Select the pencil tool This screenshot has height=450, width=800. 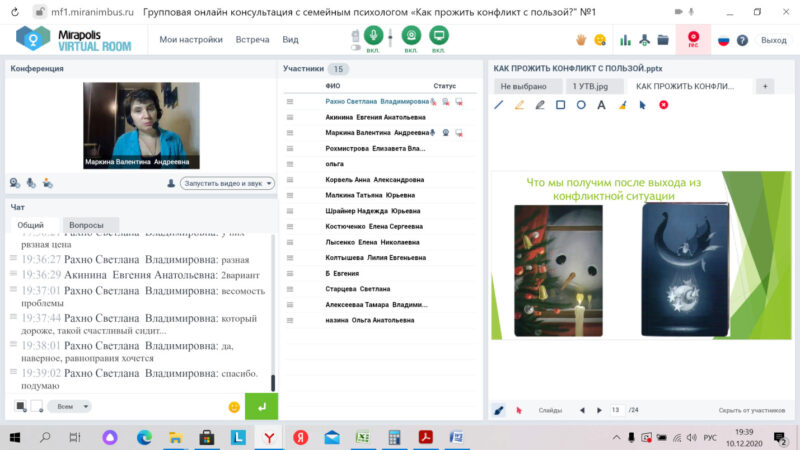(x=540, y=105)
